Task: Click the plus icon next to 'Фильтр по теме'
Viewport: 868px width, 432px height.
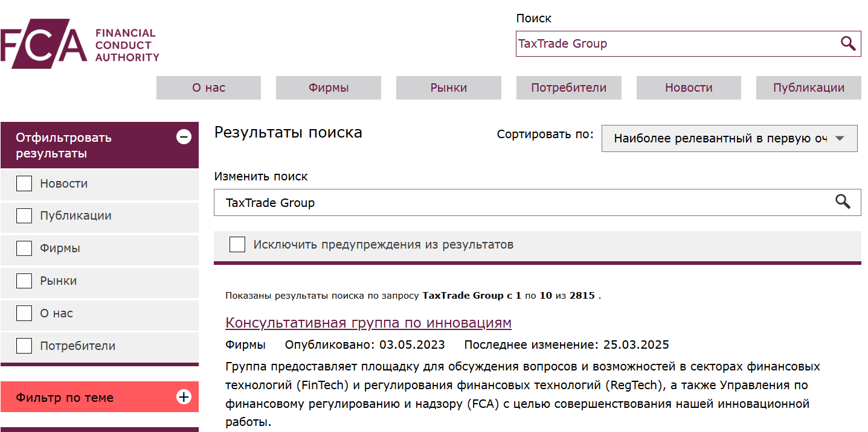Action: coord(183,397)
